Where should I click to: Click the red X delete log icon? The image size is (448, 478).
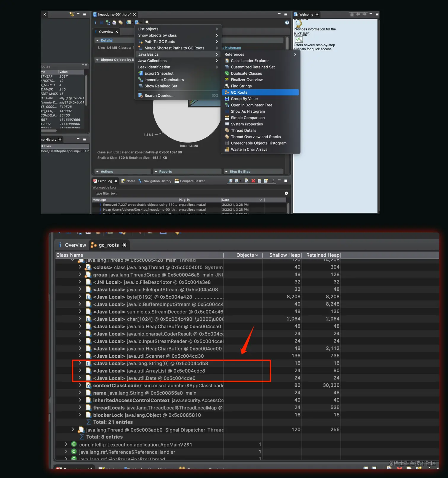coord(253,181)
